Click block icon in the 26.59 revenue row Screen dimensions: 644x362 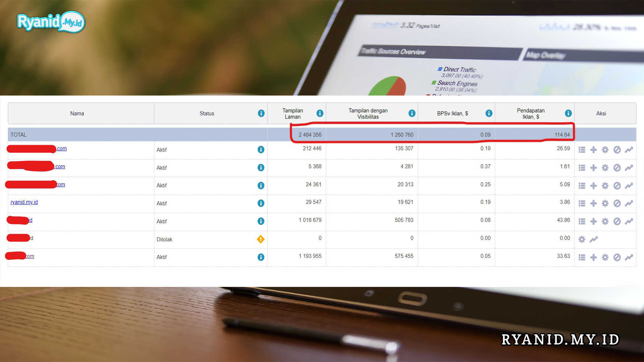tap(617, 150)
